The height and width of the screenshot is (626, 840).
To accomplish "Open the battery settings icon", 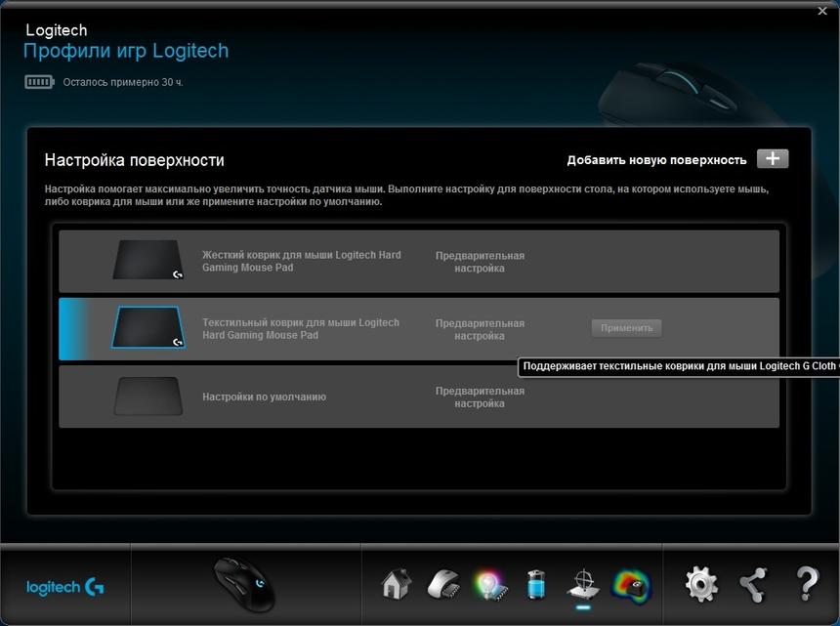I will click(x=534, y=585).
